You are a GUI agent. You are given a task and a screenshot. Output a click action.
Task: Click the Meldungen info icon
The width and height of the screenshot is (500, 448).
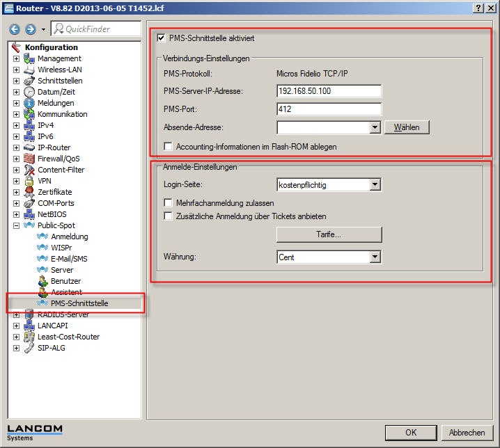(29, 103)
